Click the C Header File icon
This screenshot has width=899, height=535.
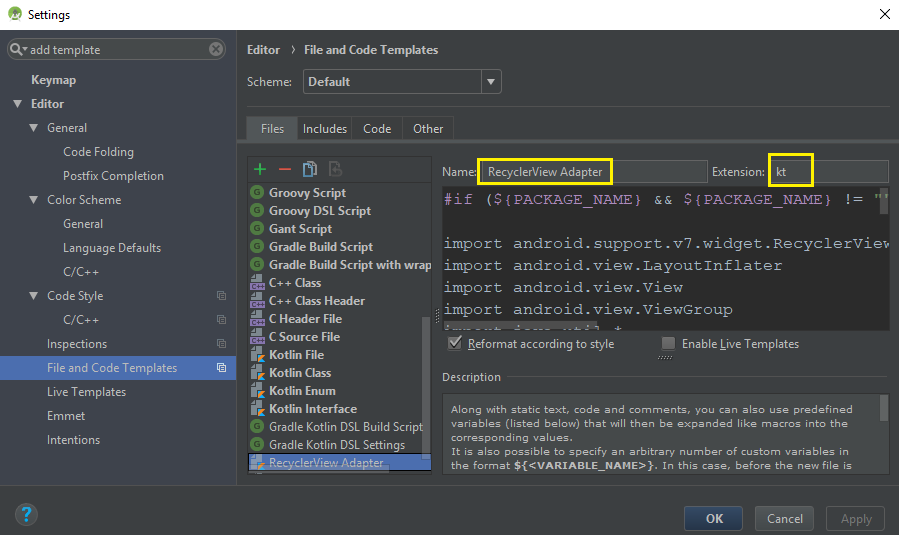[x=257, y=318]
